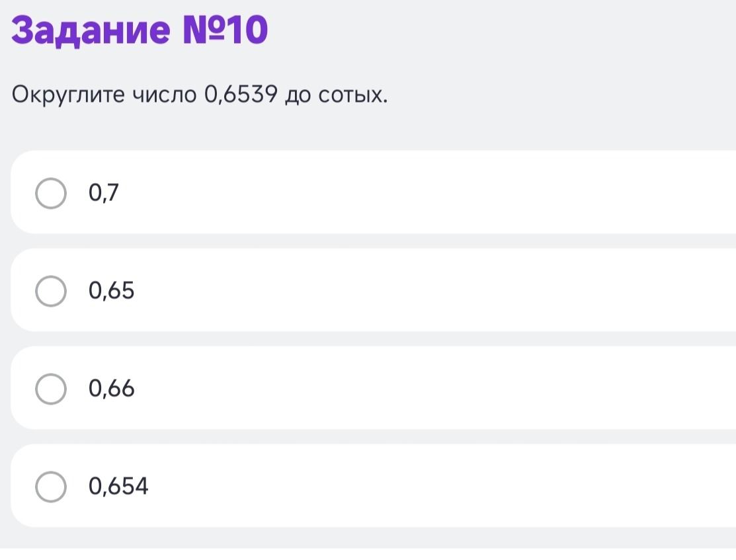Click the blank area of the 0,65 answer card

423,290
